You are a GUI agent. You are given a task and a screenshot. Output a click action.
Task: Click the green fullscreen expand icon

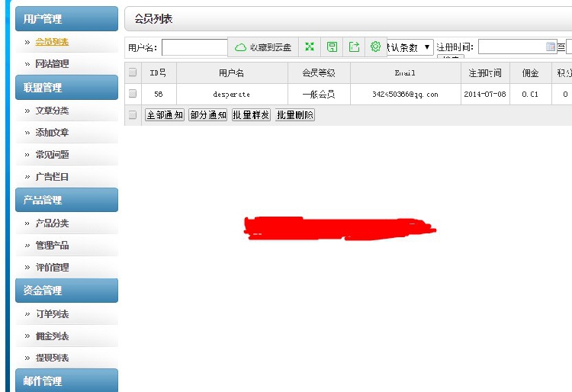point(310,47)
